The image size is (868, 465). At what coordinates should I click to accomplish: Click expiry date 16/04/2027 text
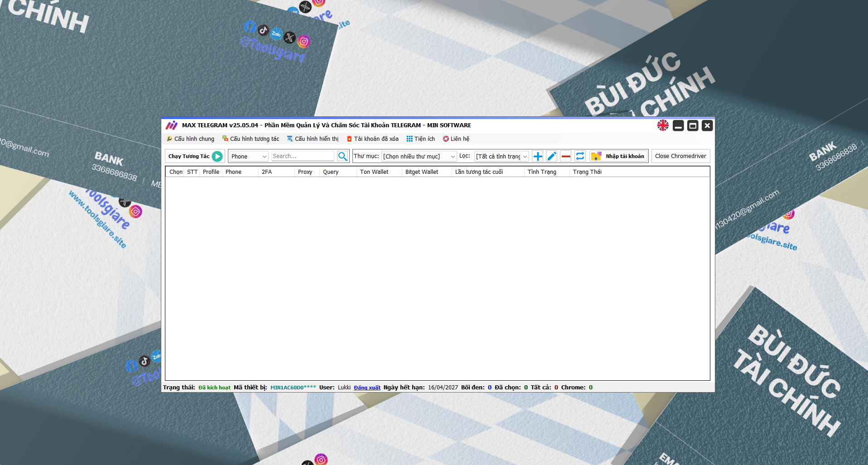point(443,388)
